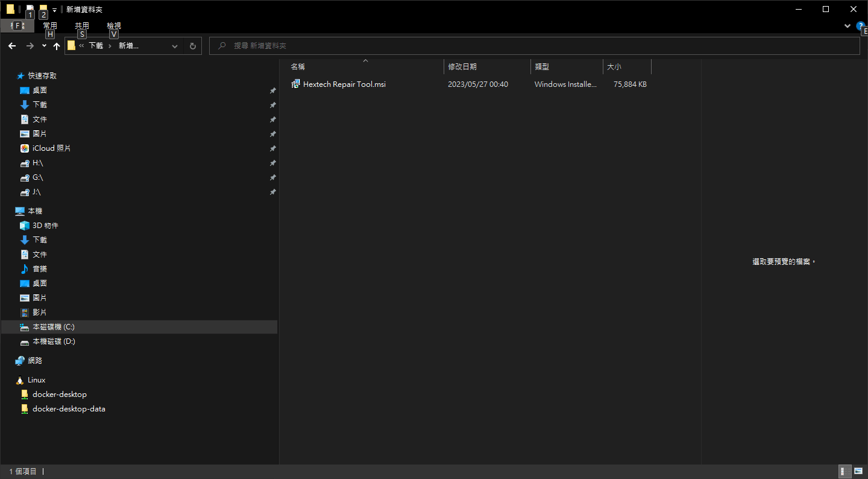
Task: Open the 網路 network location
Action: [x=35, y=361]
